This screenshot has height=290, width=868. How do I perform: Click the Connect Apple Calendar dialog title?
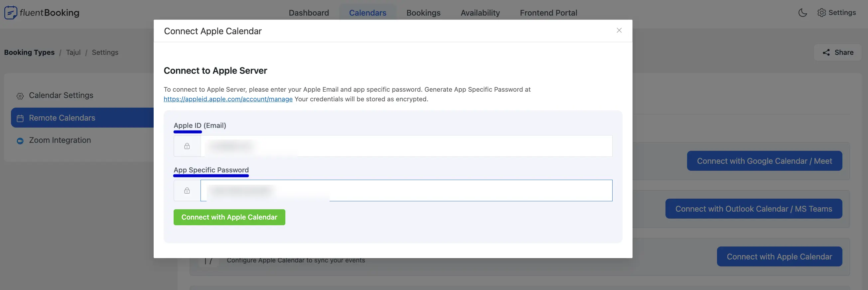click(x=213, y=31)
